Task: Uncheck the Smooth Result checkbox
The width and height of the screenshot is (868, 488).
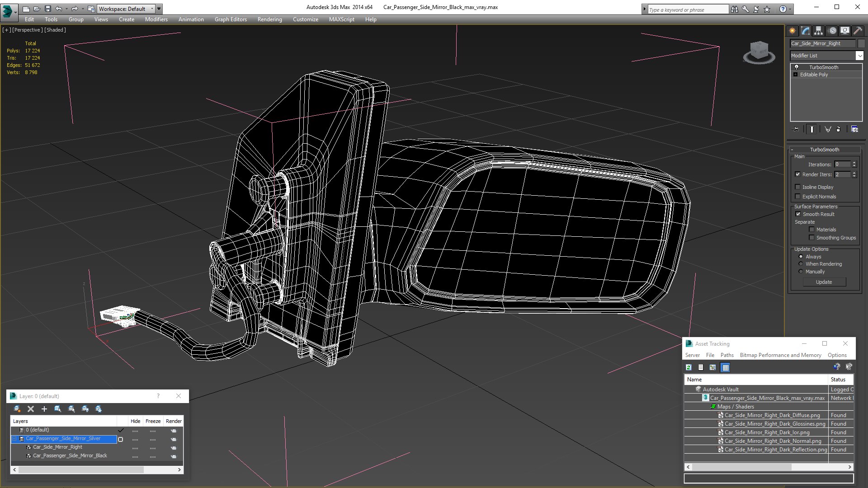Action: pyautogui.click(x=798, y=214)
